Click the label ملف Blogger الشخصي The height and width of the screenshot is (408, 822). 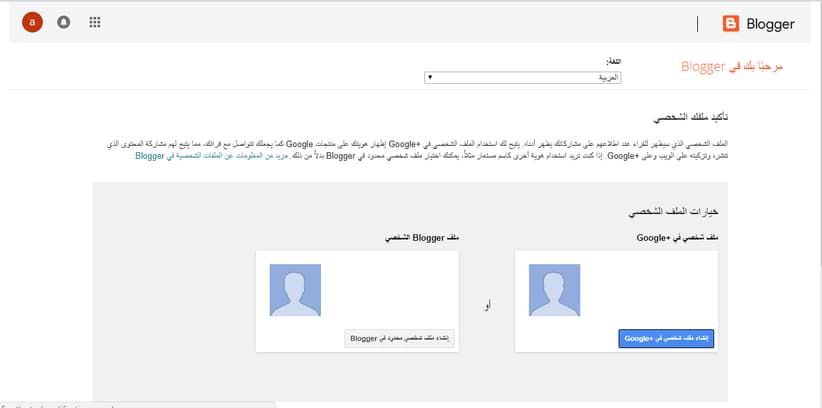pyautogui.click(x=422, y=238)
